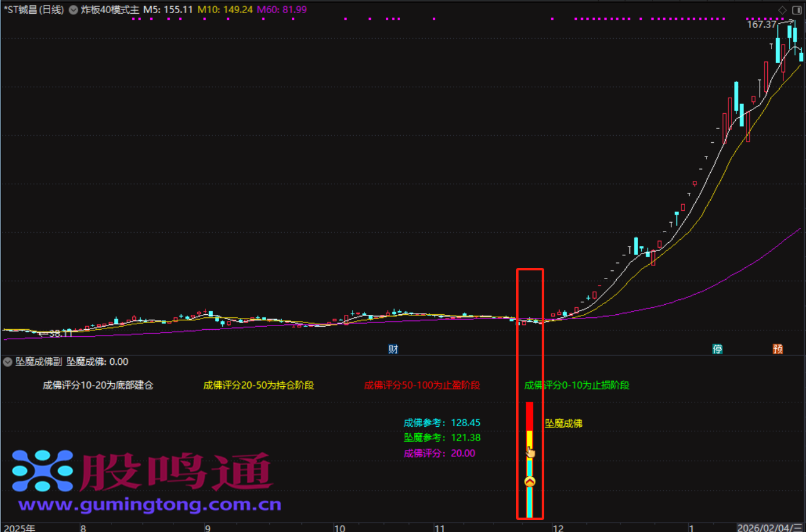806x532 pixels.
Task: Click the square panel icon at top right
Action: 796,10
